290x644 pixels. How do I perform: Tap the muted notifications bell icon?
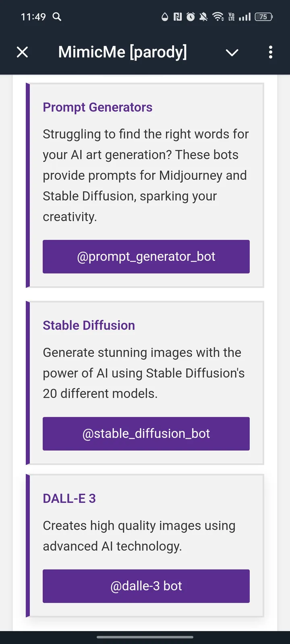coord(204,17)
